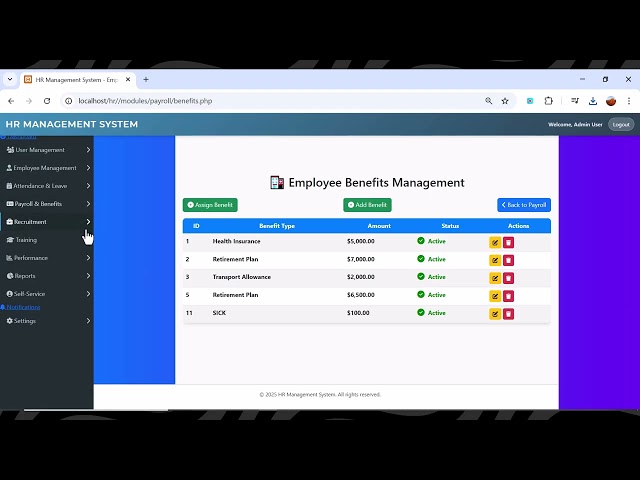Select the HR Management System browser tab
Viewport: 640px width, 480px height.
point(76,80)
